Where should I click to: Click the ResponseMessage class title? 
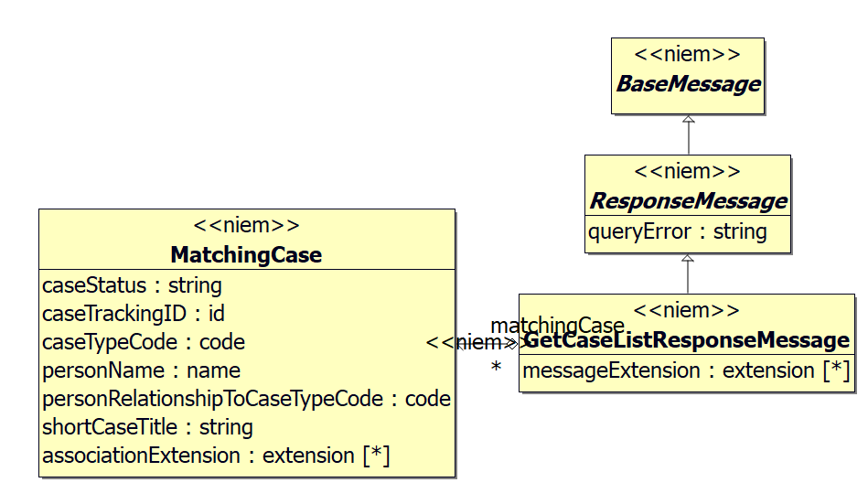(688, 200)
